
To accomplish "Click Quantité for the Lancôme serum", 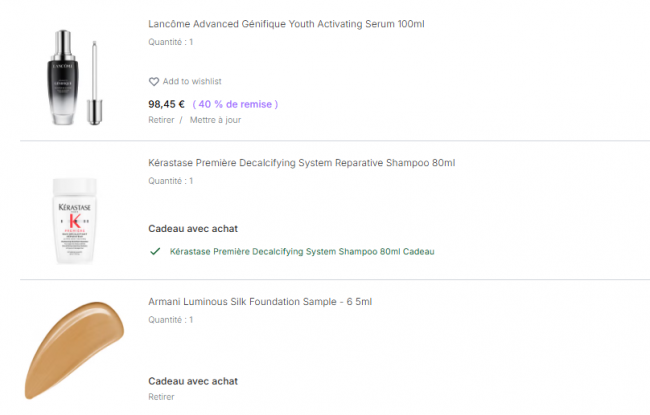I will click(x=170, y=42).
